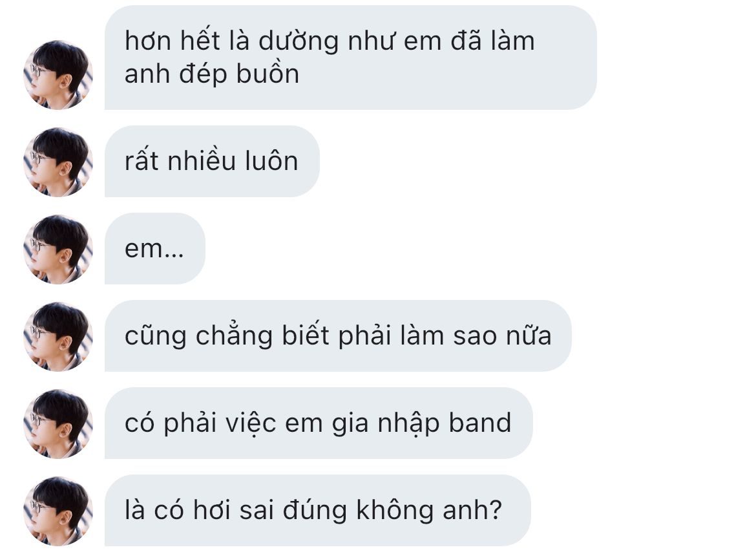Click profile photo beside 'là có hơi sai' message

click(58, 511)
